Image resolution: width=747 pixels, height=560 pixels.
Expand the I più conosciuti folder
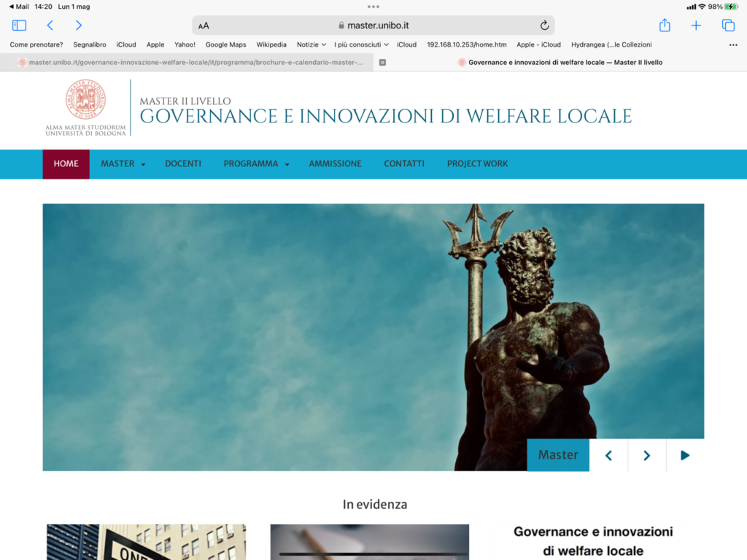(x=361, y=44)
